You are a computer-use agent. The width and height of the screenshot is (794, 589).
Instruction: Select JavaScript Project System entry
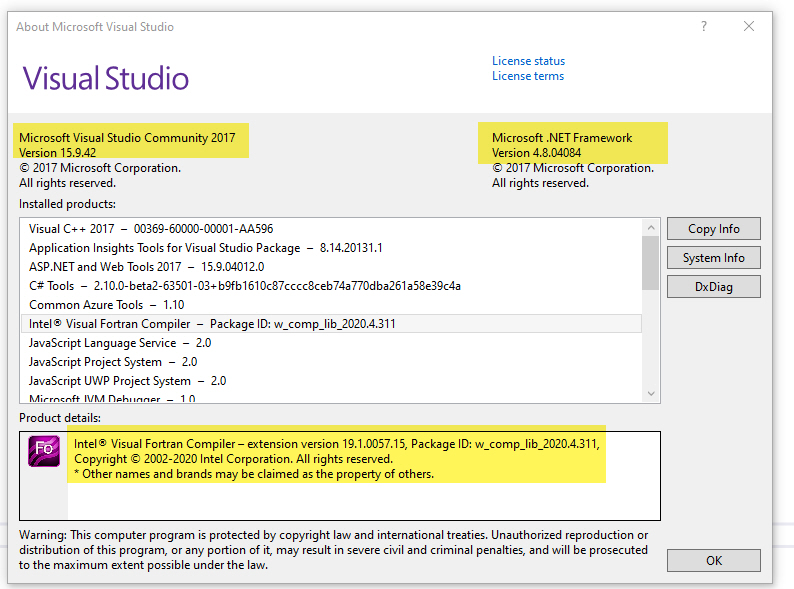(x=112, y=361)
